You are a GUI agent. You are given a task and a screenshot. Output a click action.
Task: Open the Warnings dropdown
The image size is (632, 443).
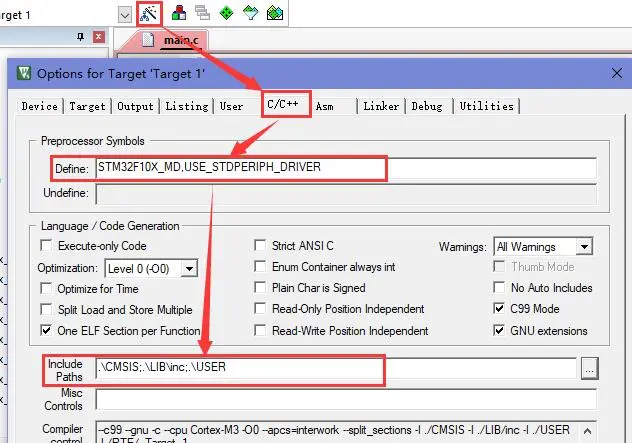[x=584, y=246]
